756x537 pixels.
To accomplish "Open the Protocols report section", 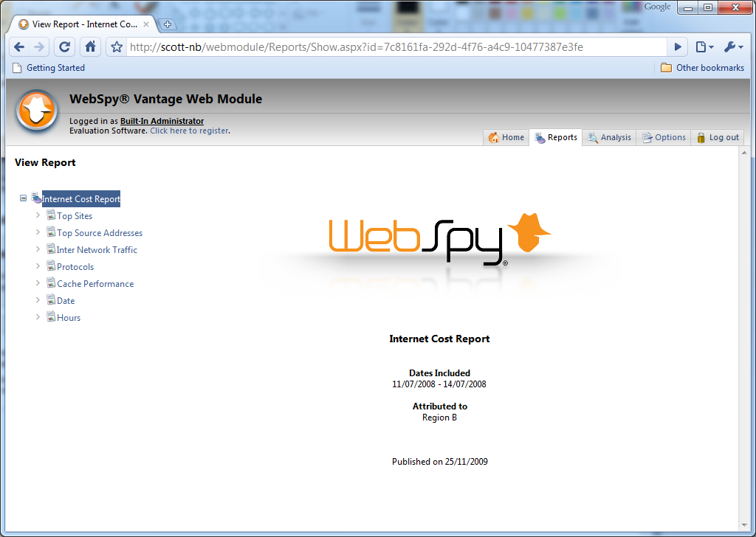I will [75, 267].
